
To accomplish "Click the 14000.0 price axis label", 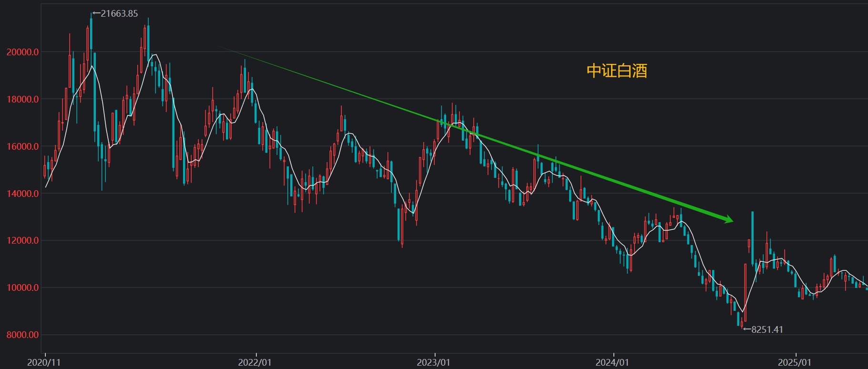I will 22,194.
